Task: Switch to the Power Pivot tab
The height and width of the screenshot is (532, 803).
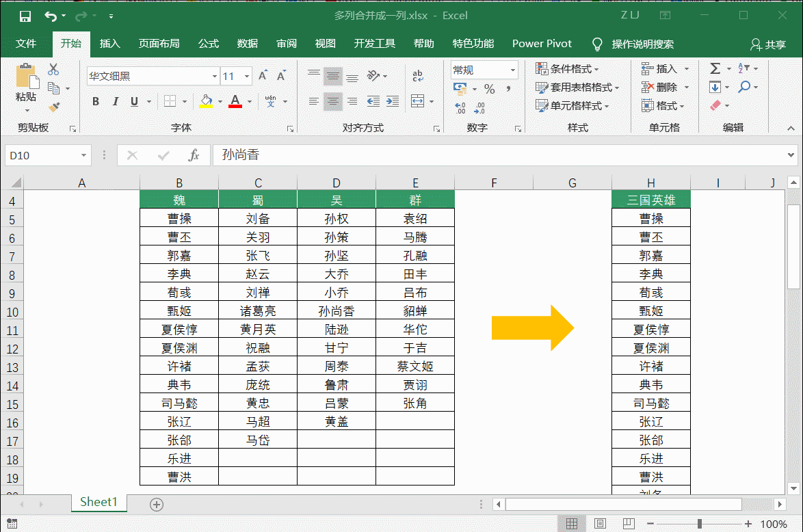Action: point(542,44)
